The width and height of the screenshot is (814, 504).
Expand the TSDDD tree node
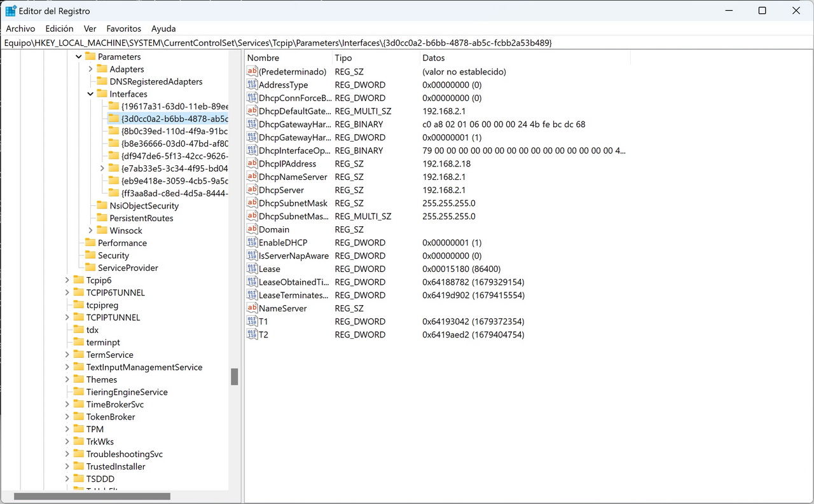(x=67, y=479)
